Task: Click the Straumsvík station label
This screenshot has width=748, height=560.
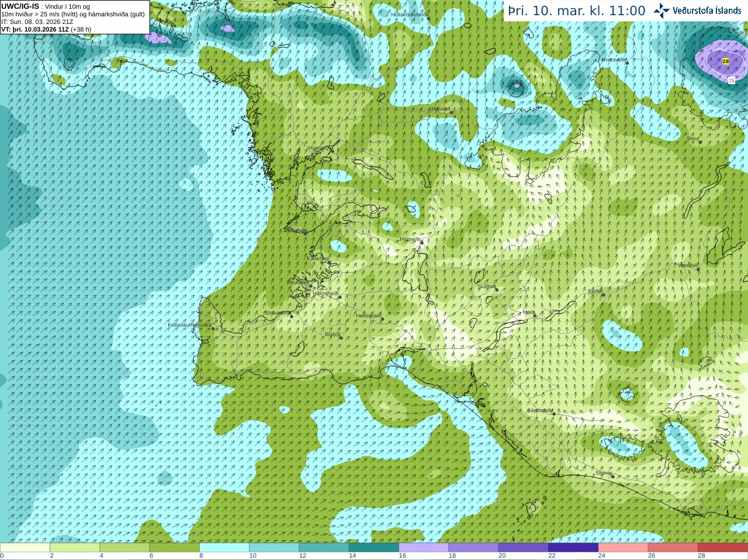Action: tap(277, 313)
